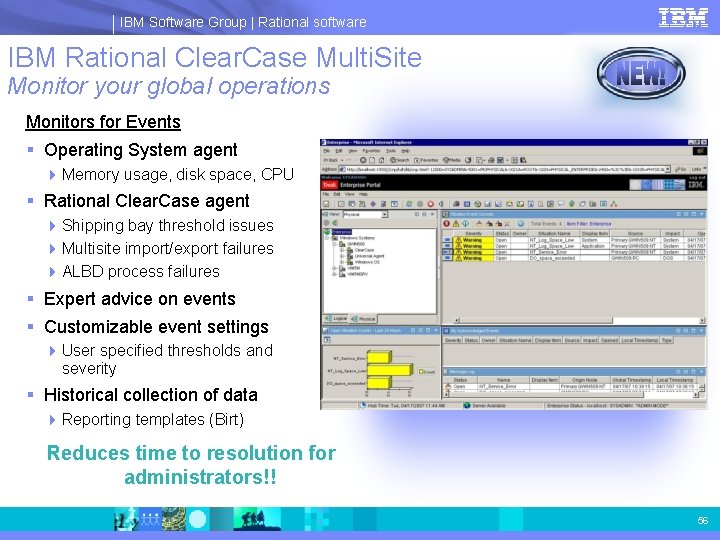Collapse the QWIN500 tree branch
The image size is (720, 540).
(335, 244)
